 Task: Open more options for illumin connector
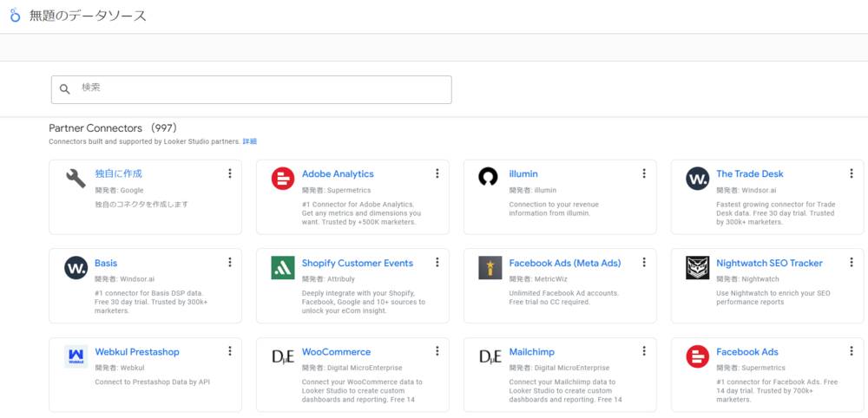point(644,173)
